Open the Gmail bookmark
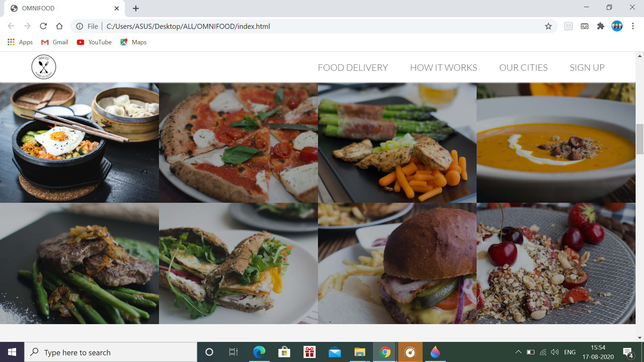 click(54, 42)
